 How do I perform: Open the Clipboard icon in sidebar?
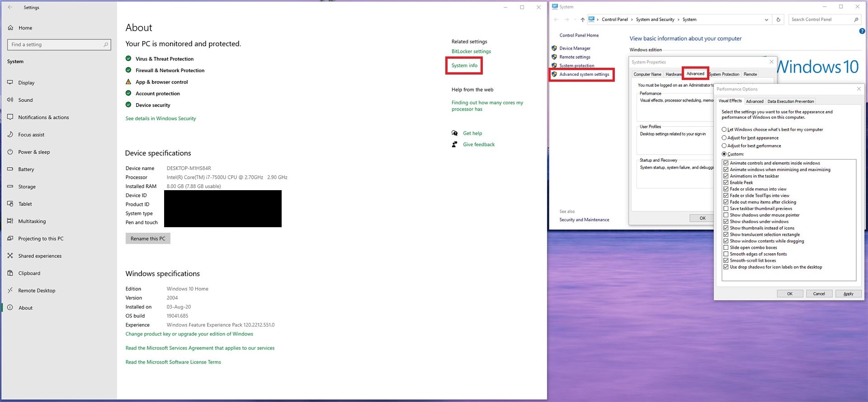[x=10, y=273]
